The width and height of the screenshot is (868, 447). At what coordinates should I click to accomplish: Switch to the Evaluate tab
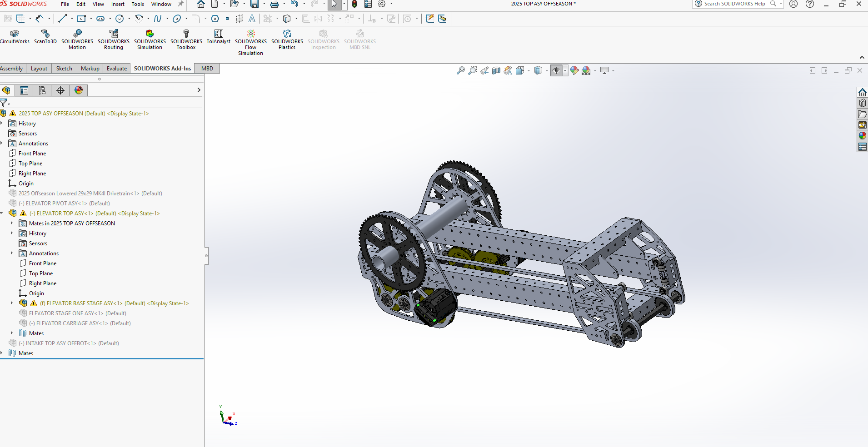(117, 69)
